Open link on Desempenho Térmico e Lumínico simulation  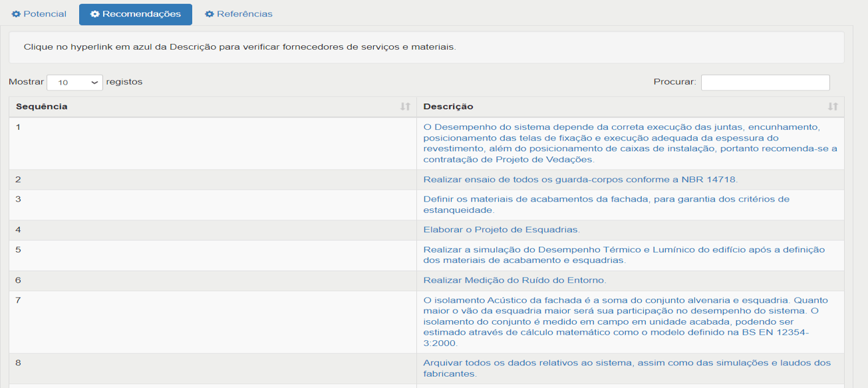click(624, 255)
